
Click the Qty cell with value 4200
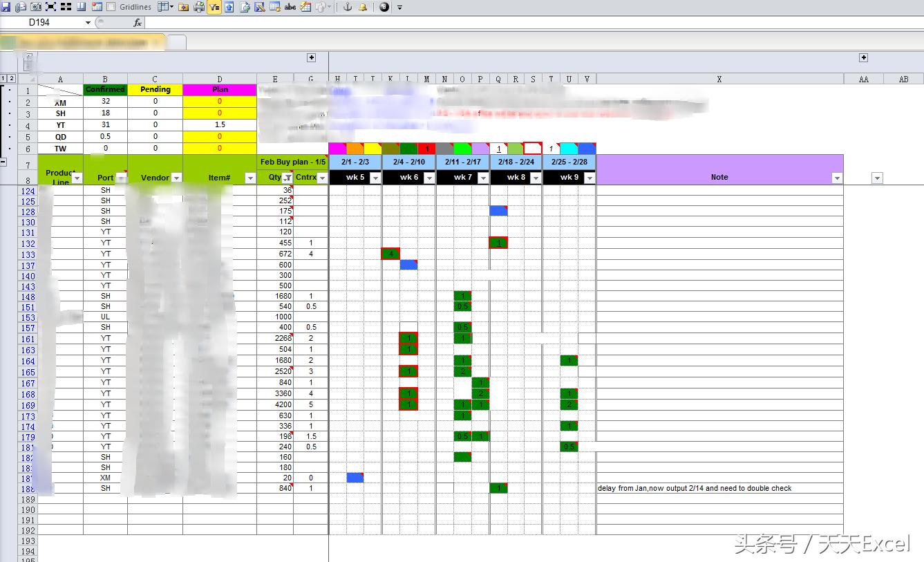pyautogui.click(x=275, y=404)
